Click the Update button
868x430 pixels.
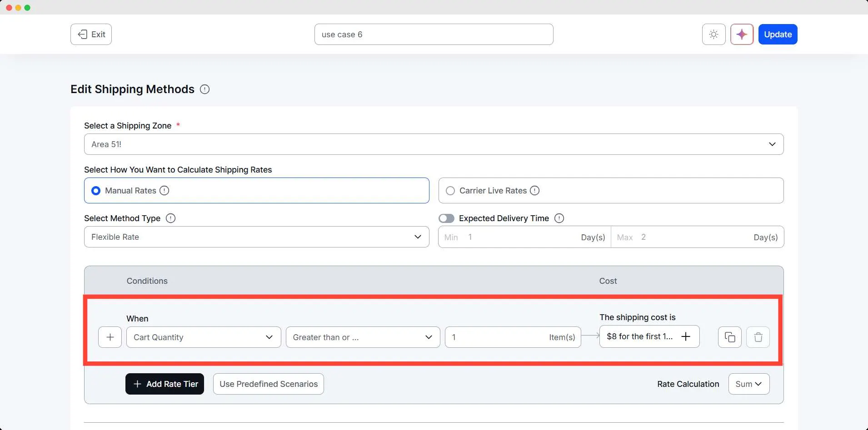tap(778, 35)
